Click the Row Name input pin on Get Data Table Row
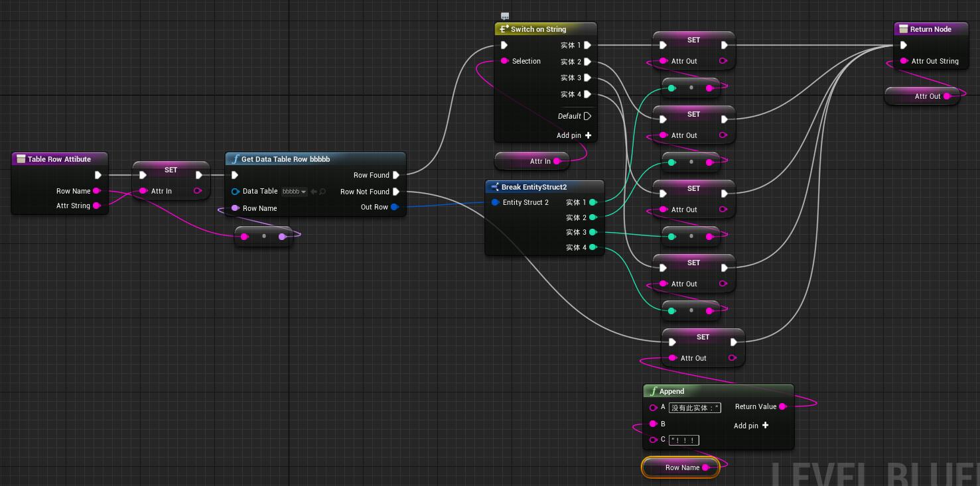 235,208
